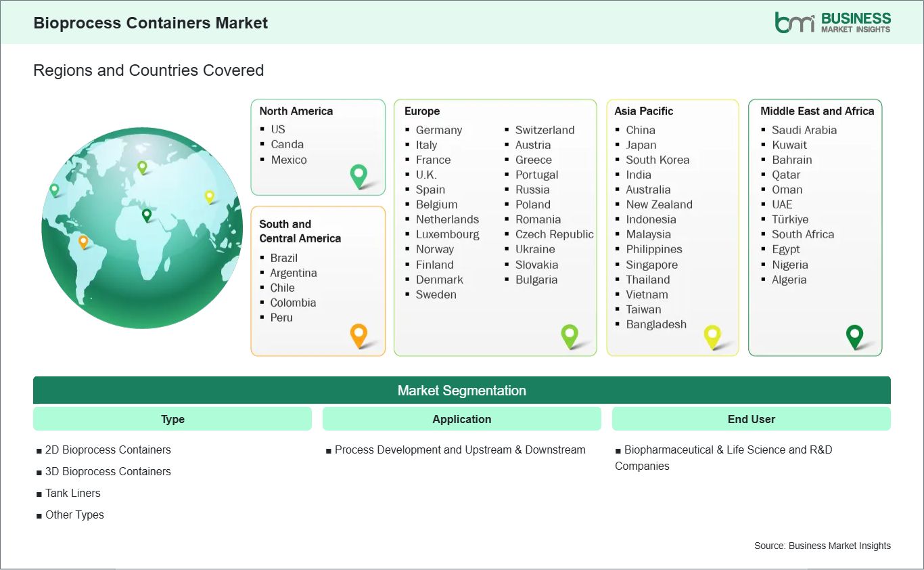Screen dimensions: 924x570
Task: Click Germany in the Europe list
Action: tap(438, 130)
